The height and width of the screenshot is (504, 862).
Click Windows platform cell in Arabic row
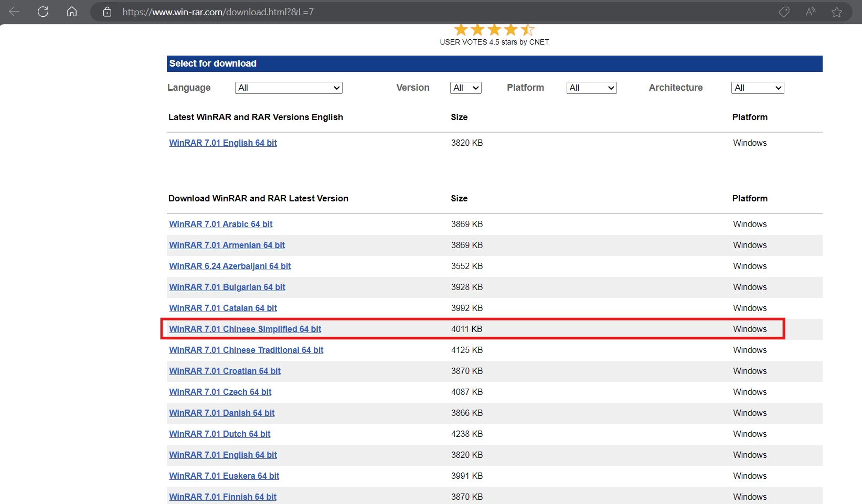(750, 224)
